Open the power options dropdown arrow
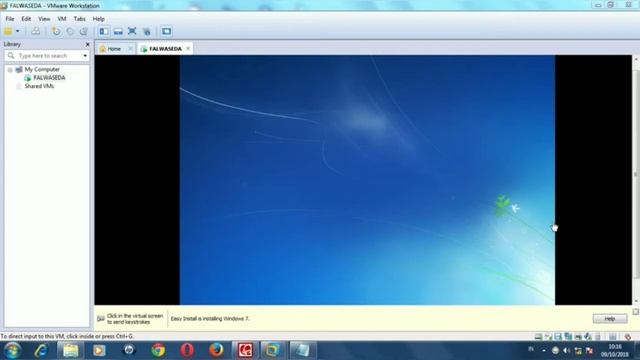 18,31
